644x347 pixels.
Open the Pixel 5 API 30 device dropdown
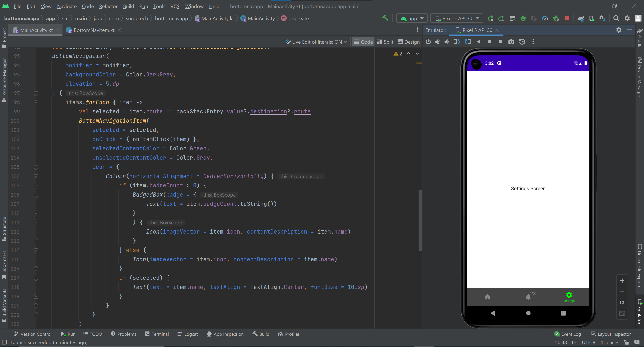456,18
